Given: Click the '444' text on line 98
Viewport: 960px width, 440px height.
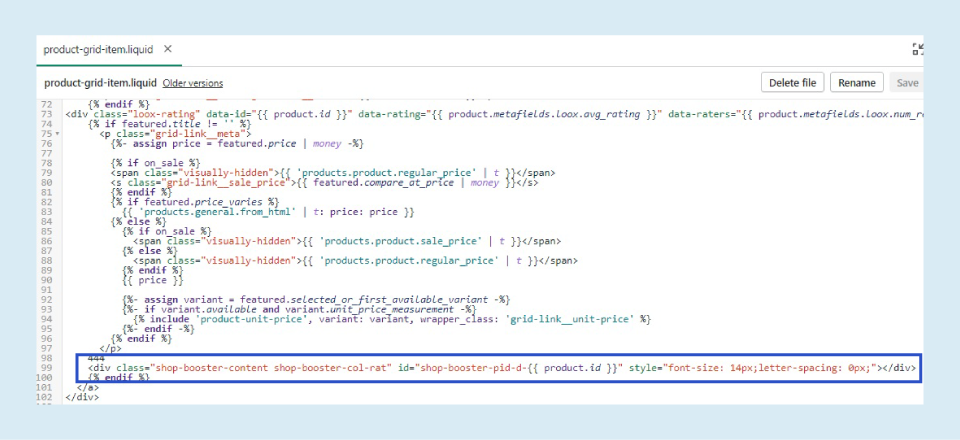Looking at the screenshot, I should 97,358.
